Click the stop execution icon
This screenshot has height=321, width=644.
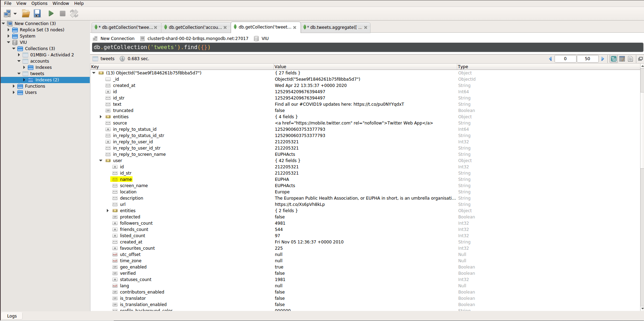[x=63, y=14]
